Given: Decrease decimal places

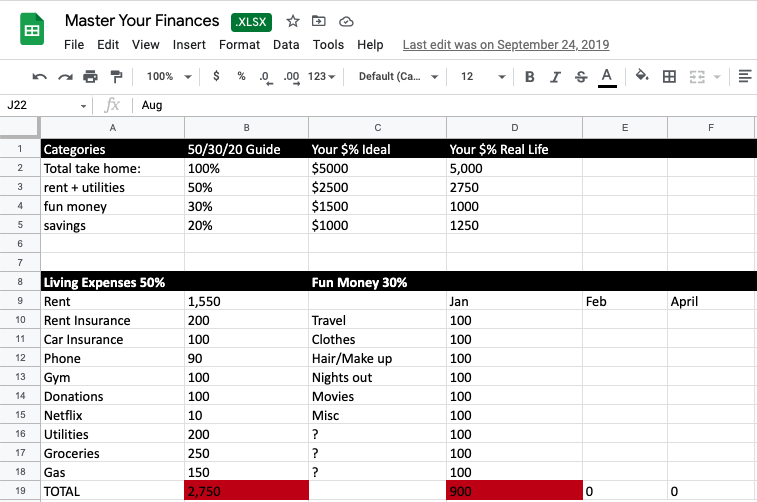Looking at the screenshot, I should point(266,77).
